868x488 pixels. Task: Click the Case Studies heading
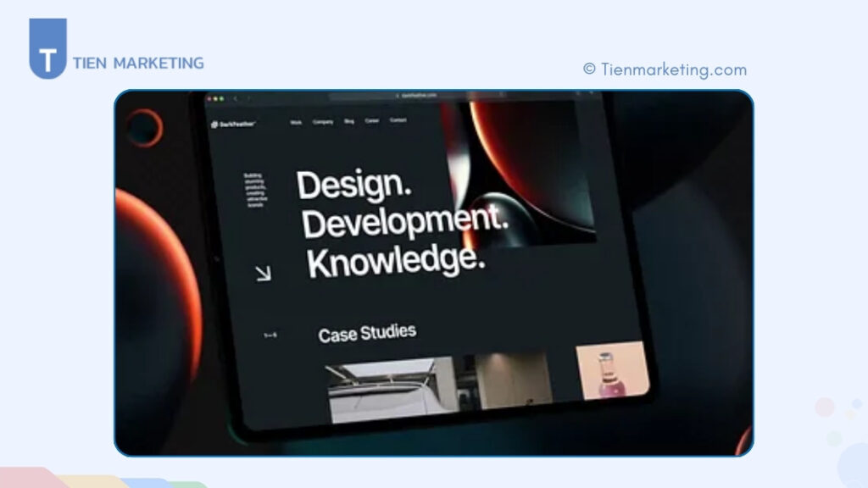coord(367,330)
